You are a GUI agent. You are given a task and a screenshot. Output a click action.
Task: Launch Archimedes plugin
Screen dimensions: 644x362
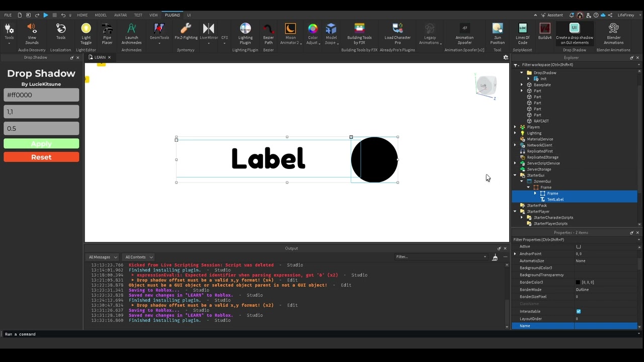131,34
